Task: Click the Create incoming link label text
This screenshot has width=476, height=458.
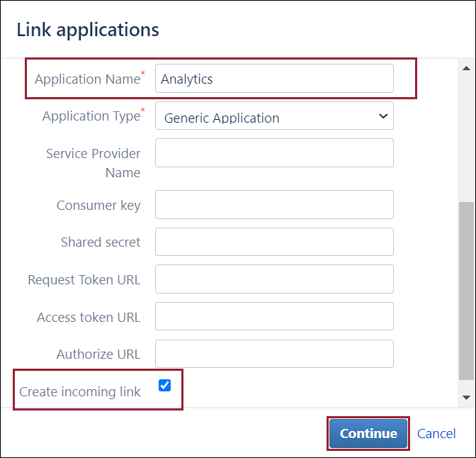Action: [x=80, y=391]
